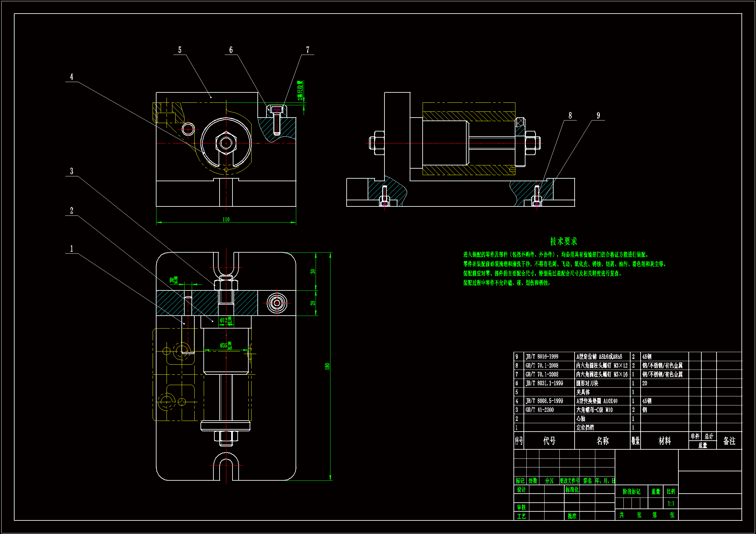Click the 名称 column header cell

(x=602, y=441)
